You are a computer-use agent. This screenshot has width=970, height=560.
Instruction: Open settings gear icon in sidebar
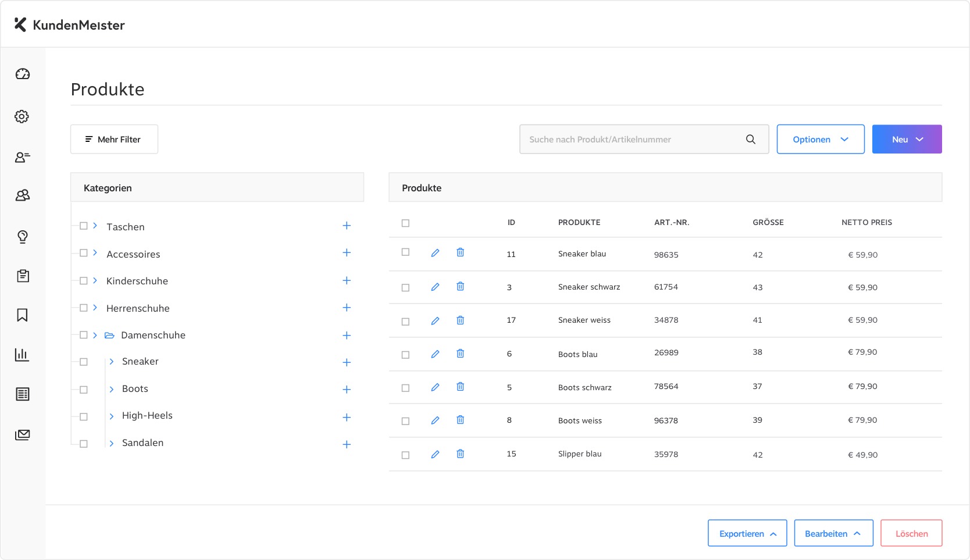[22, 116]
